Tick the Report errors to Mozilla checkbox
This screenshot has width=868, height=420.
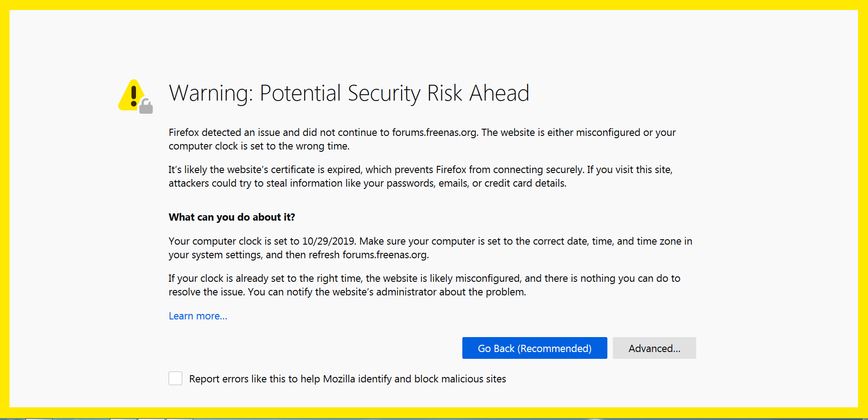(175, 378)
